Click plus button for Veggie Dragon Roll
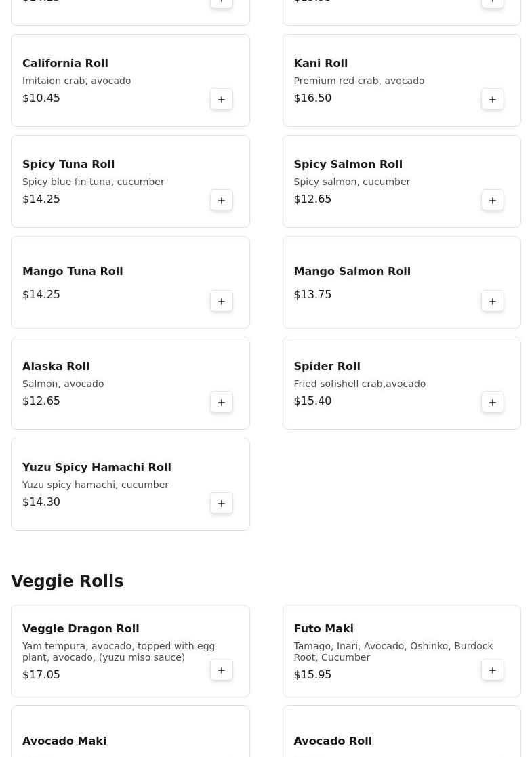This screenshot has height=757, width=532. click(x=222, y=670)
